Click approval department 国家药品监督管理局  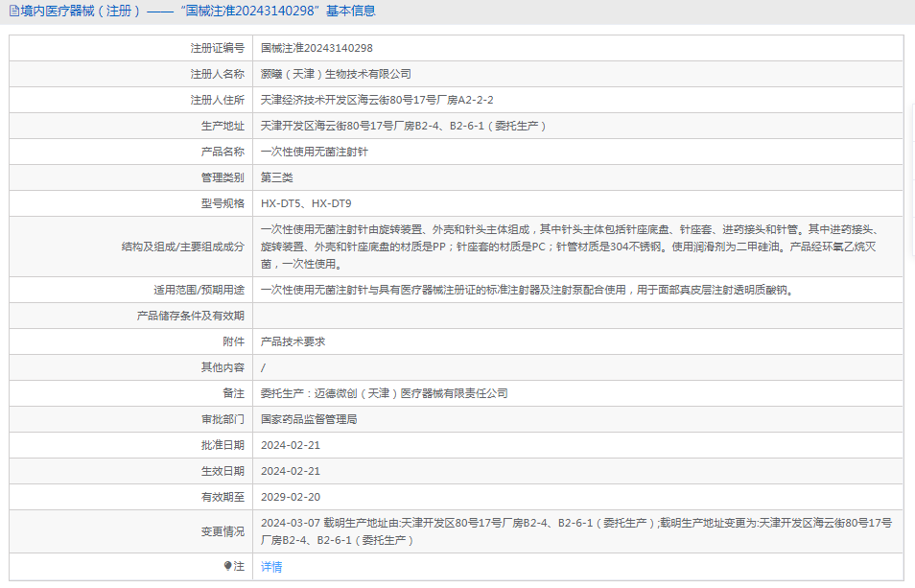309,419
